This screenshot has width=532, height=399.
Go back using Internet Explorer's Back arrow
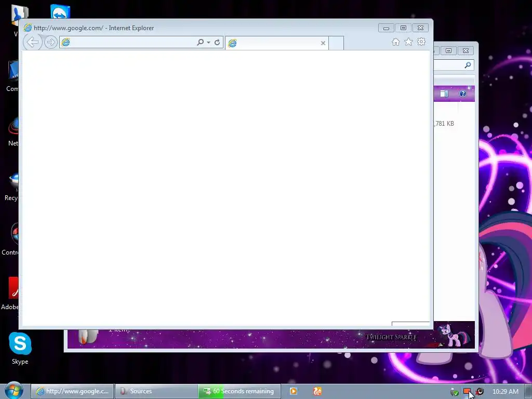pyautogui.click(x=33, y=43)
